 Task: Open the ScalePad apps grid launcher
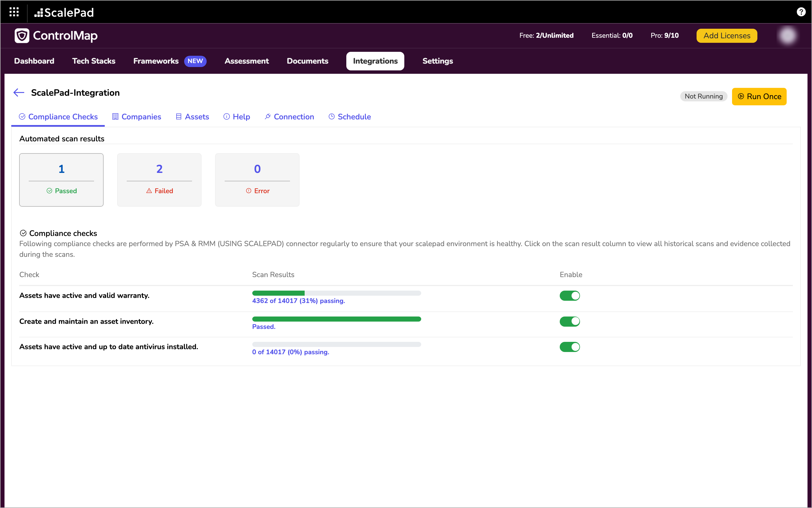tap(14, 12)
